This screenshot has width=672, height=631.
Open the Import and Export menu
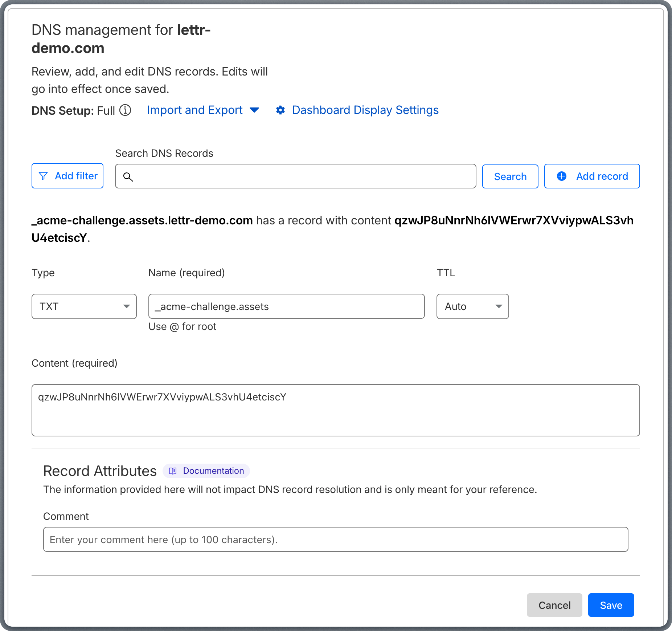195,110
